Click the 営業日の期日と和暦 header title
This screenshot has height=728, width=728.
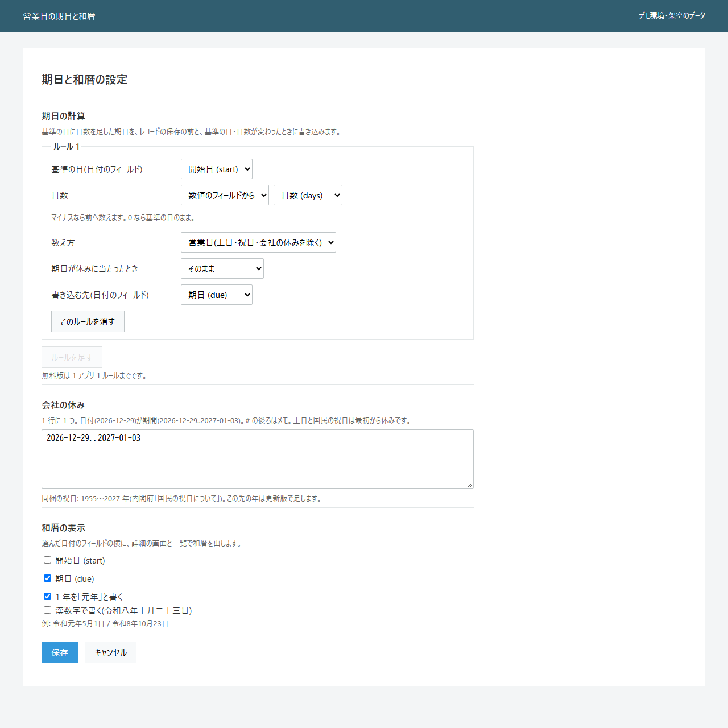click(x=59, y=16)
